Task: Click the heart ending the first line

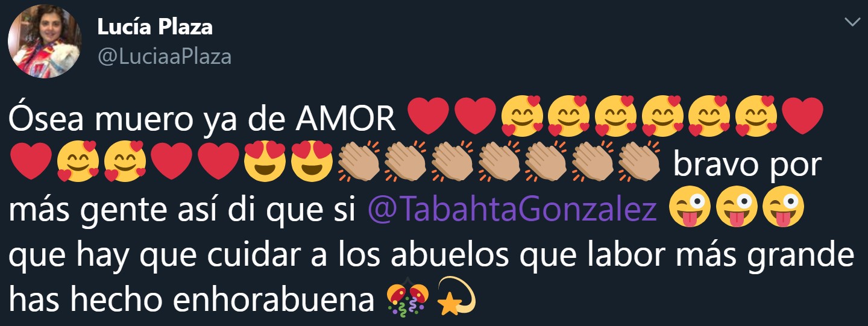Action: [x=802, y=115]
